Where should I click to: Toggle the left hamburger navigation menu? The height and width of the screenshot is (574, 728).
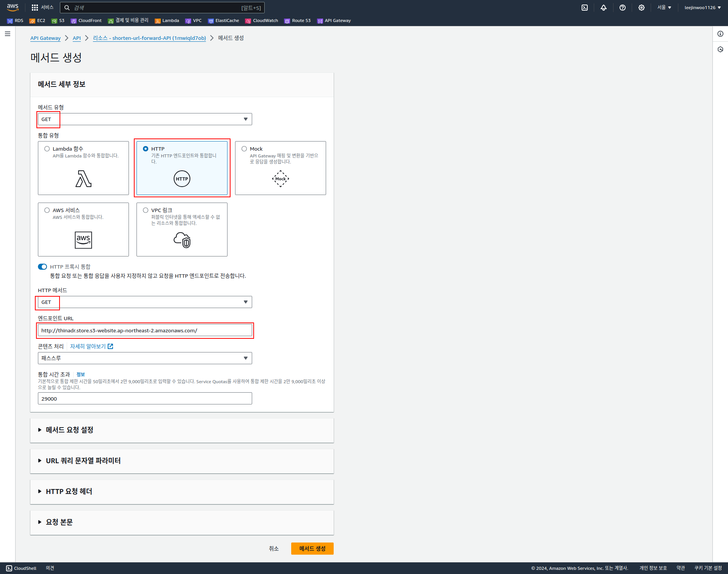pos(8,34)
